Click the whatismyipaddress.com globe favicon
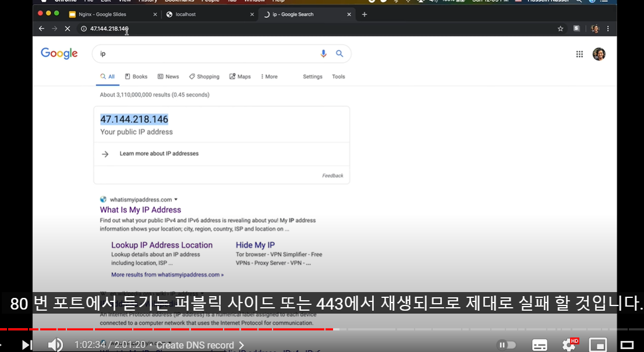Screen dimensions: 644x352 point(104,200)
